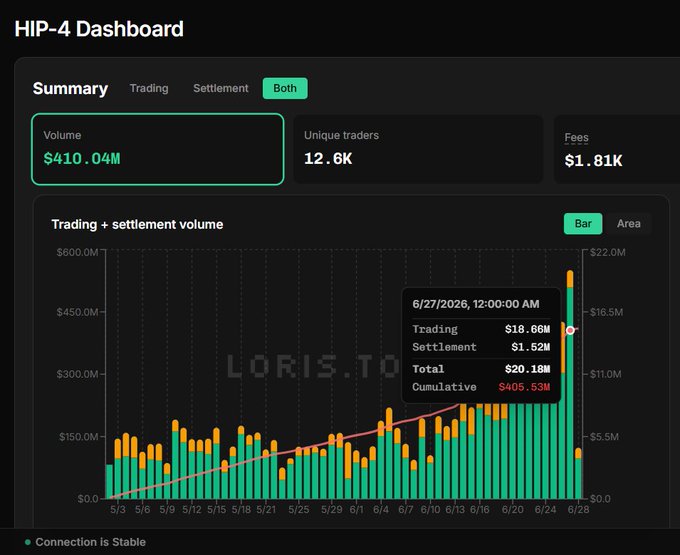This screenshot has width=680, height=555.
Task: Switch Summary to Settlement tab
Action: [221, 88]
